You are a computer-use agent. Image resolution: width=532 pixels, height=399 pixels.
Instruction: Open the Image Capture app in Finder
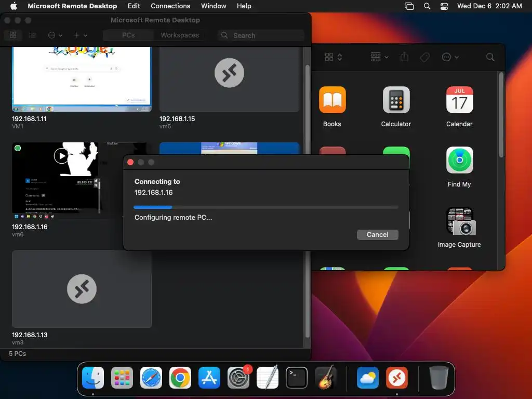pyautogui.click(x=461, y=221)
